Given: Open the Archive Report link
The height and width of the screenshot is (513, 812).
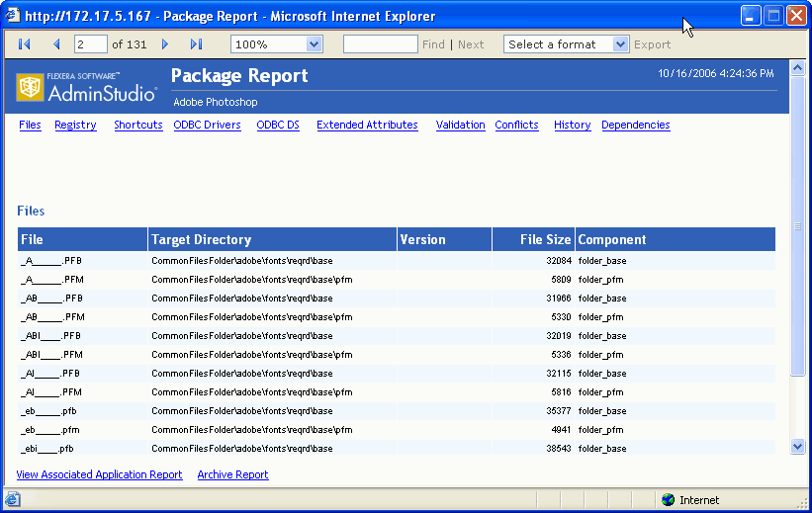Looking at the screenshot, I should tap(232, 475).
